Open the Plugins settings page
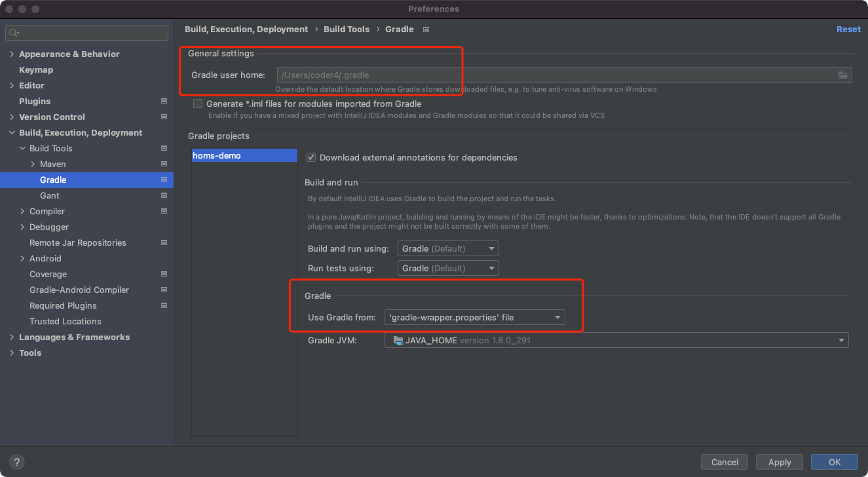This screenshot has width=868, height=477. [35, 101]
